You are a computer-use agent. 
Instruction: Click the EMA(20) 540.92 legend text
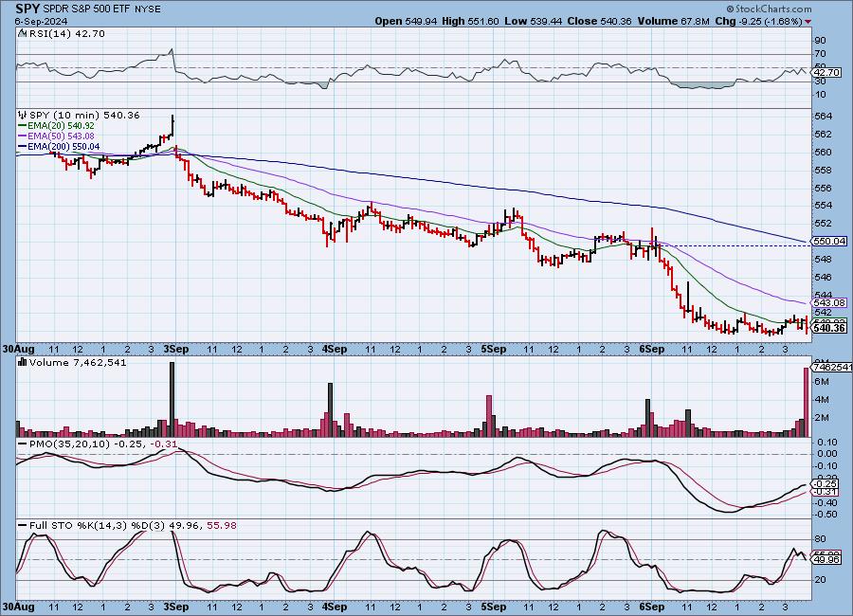click(61, 126)
